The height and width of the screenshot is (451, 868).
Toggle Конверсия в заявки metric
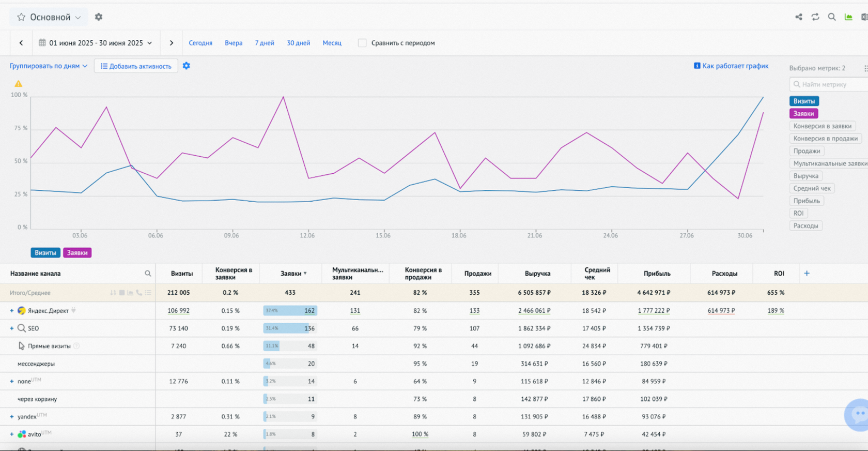click(822, 126)
